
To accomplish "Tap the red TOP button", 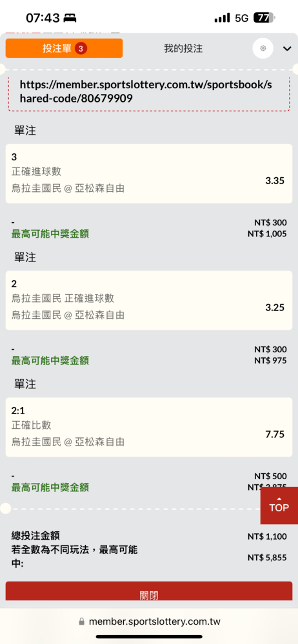I will point(279,506).
